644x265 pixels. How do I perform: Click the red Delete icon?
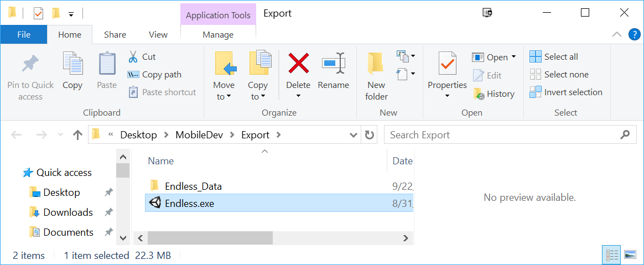[298, 63]
